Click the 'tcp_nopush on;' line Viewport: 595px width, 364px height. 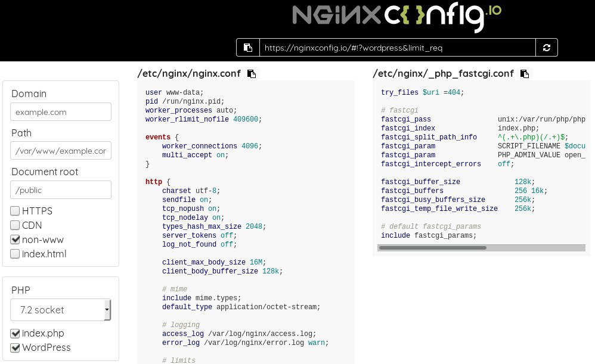point(191,209)
